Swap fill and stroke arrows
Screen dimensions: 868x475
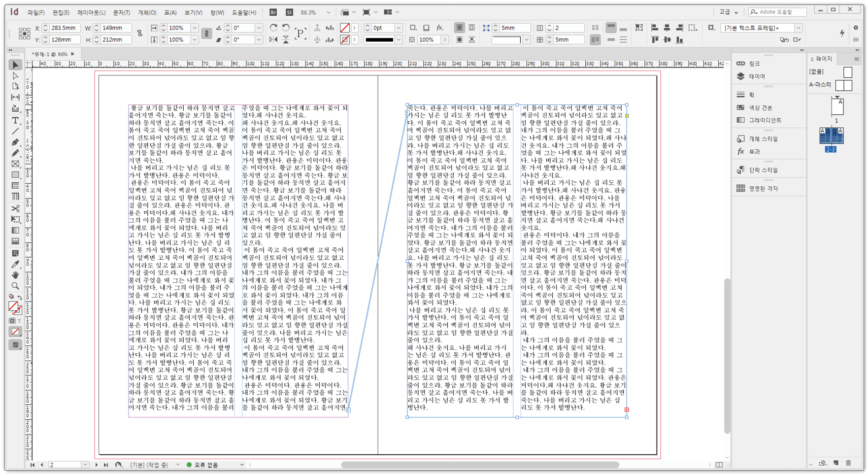20,297
